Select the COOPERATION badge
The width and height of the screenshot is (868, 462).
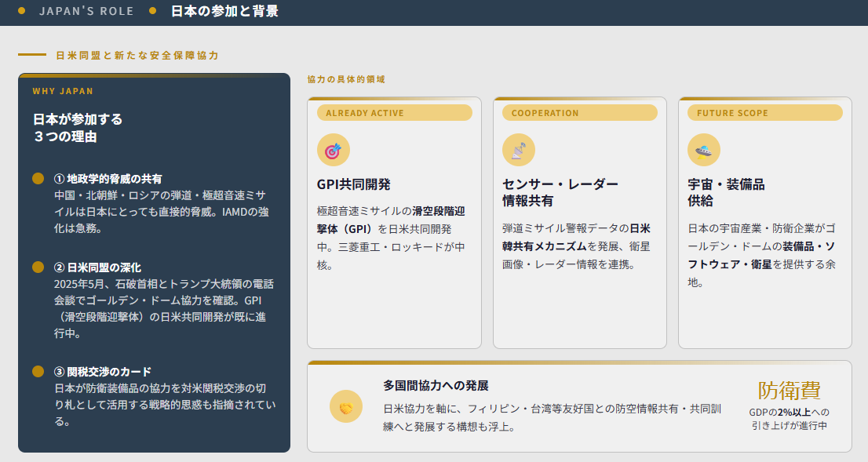tap(579, 113)
